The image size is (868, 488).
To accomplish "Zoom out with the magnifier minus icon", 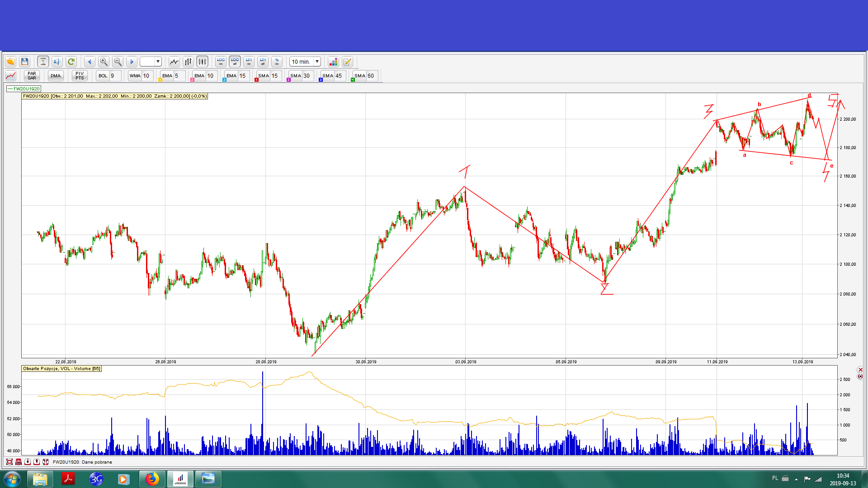I will (118, 62).
